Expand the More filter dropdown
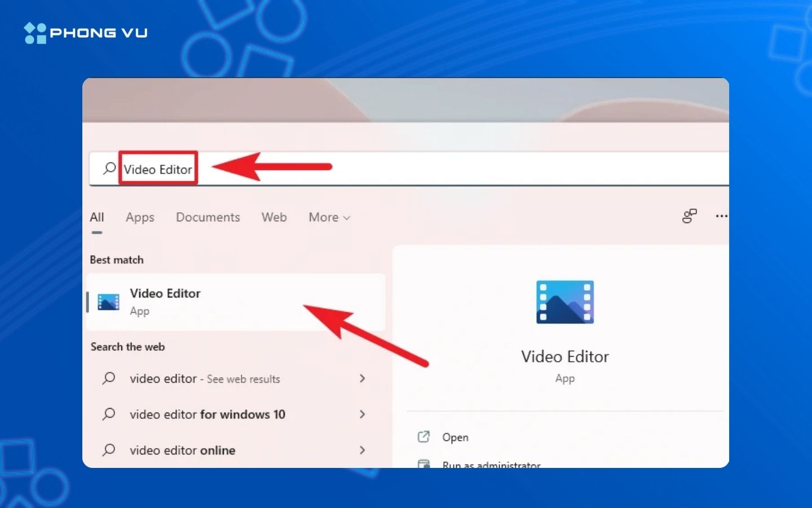Image resolution: width=812 pixels, height=508 pixels. tap(329, 217)
